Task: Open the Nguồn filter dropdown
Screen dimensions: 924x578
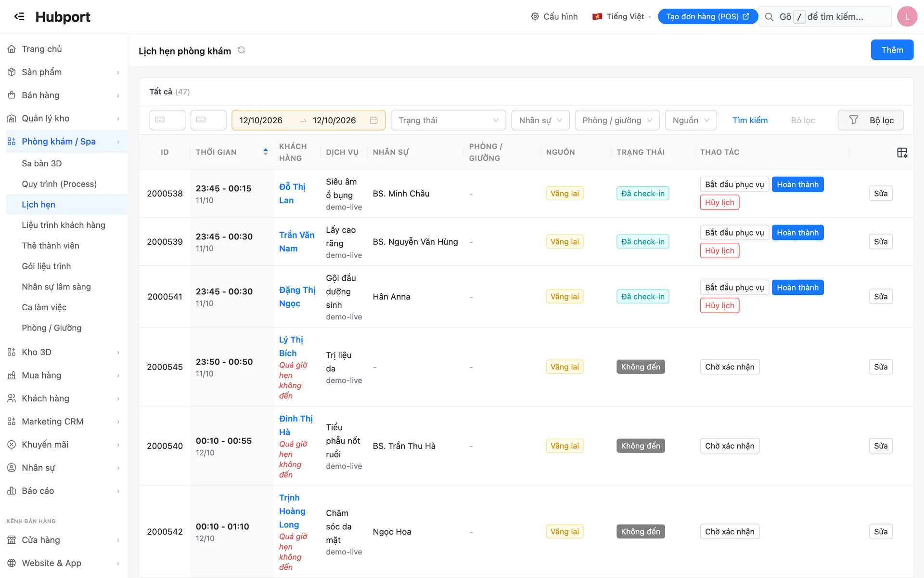Action: [691, 120]
